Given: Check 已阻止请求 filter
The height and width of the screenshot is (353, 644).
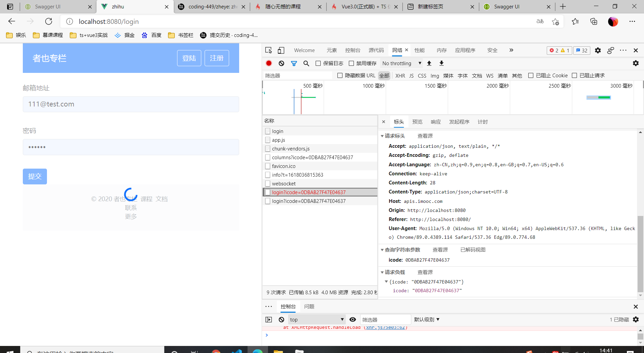Looking at the screenshot, I should tap(574, 76).
